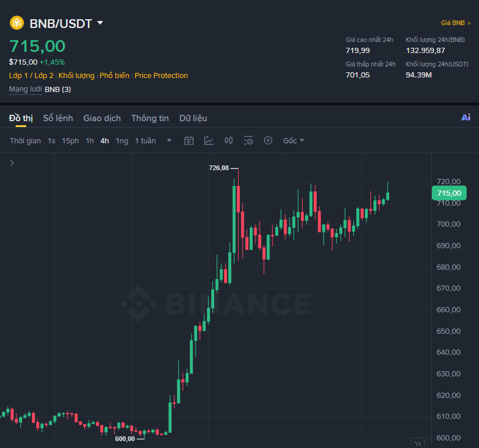Switch to the Thông tin tab
Viewport: 479px width, 448px height.
(150, 118)
